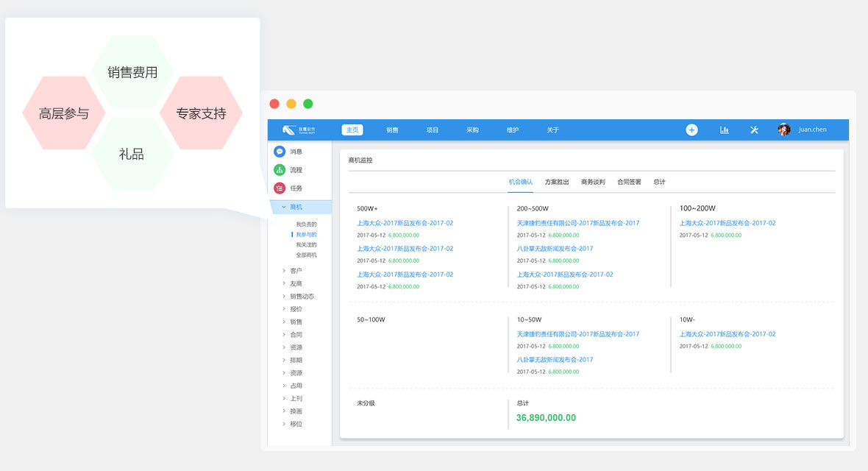Open the 上海大众 link under 10W-
This screenshot has height=471, width=868.
click(727, 334)
